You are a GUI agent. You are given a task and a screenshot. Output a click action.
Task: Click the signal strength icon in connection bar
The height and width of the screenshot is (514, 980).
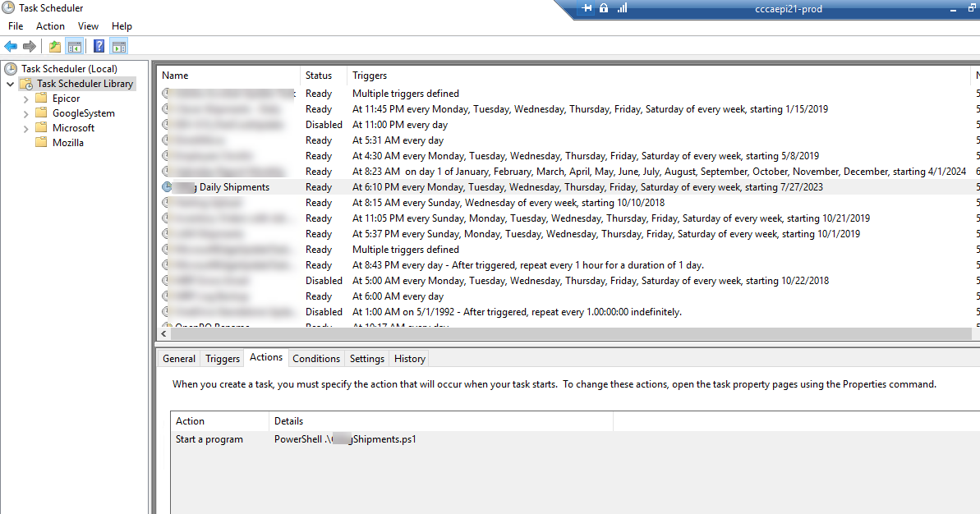(622, 8)
